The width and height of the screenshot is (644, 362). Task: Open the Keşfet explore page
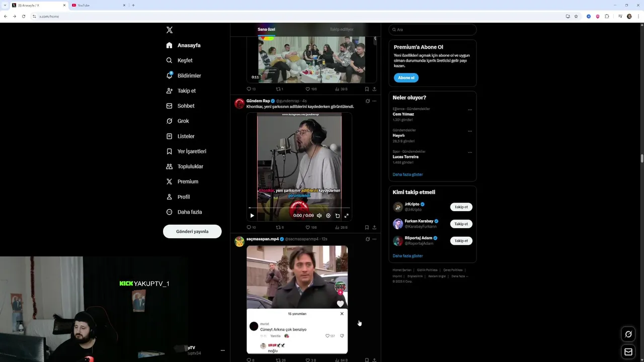(x=180, y=60)
